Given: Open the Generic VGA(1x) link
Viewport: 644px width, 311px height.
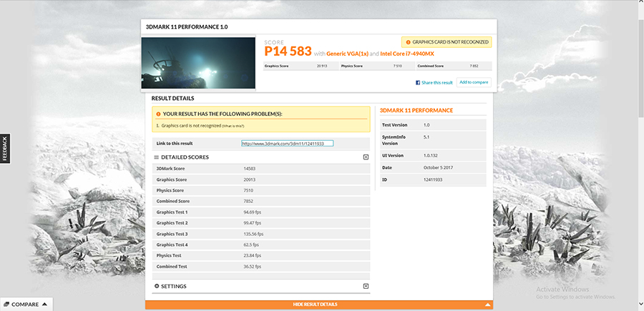Looking at the screenshot, I should pyautogui.click(x=347, y=54).
